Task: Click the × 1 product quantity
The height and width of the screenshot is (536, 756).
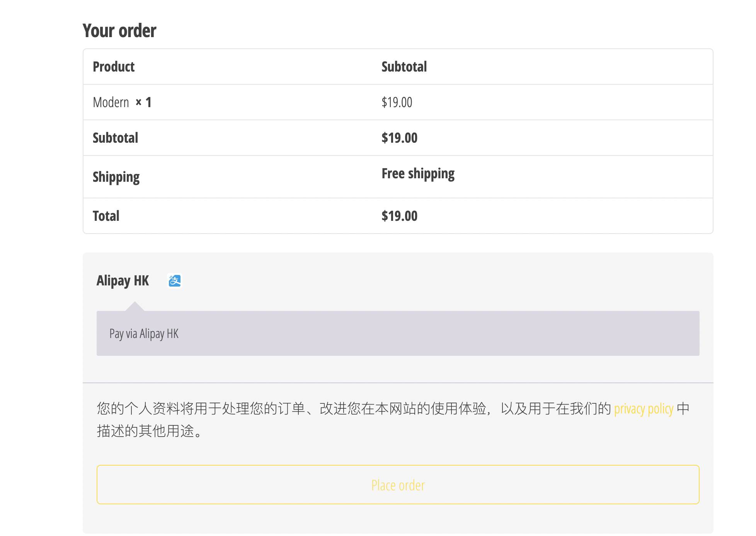Action: coord(143,102)
